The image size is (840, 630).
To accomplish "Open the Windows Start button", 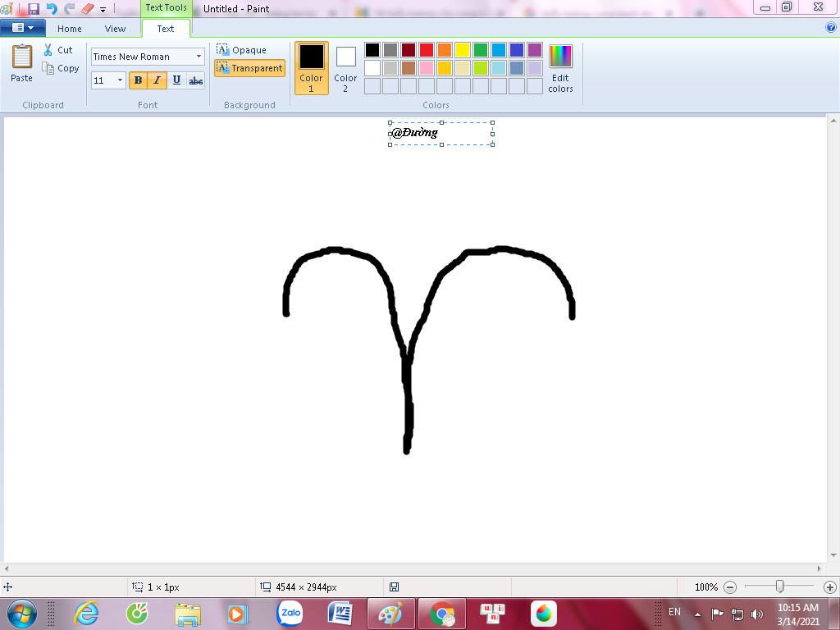I will pos(21,614).
